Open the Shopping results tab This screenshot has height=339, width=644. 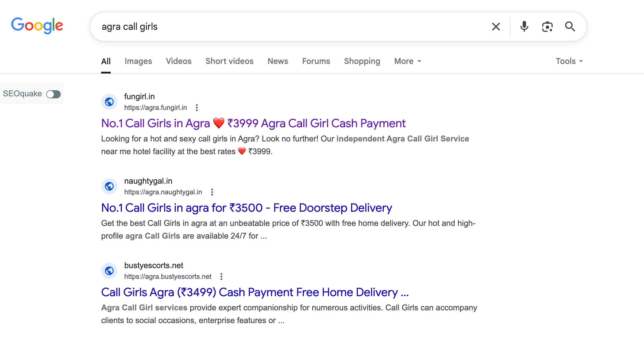[362, 61]
